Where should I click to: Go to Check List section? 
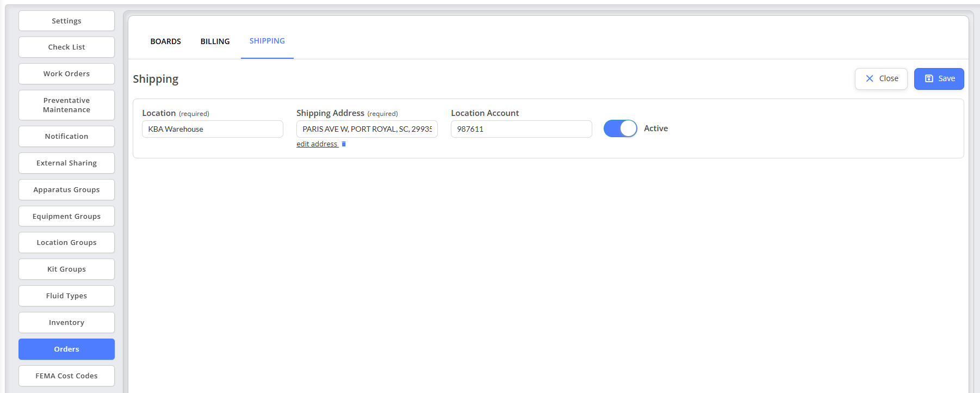coord(66,47)
